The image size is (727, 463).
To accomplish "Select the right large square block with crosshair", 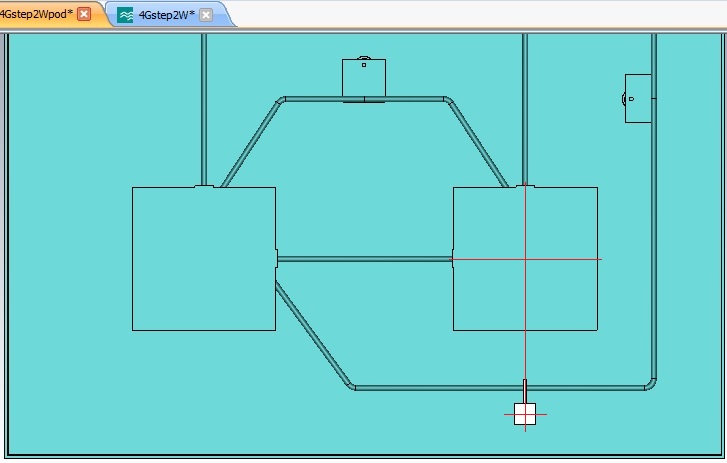I will 525,259.
